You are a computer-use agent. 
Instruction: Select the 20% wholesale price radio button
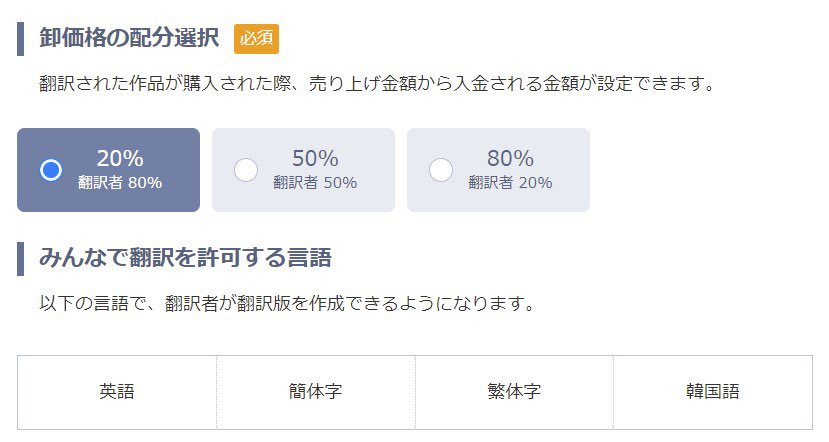51,170
